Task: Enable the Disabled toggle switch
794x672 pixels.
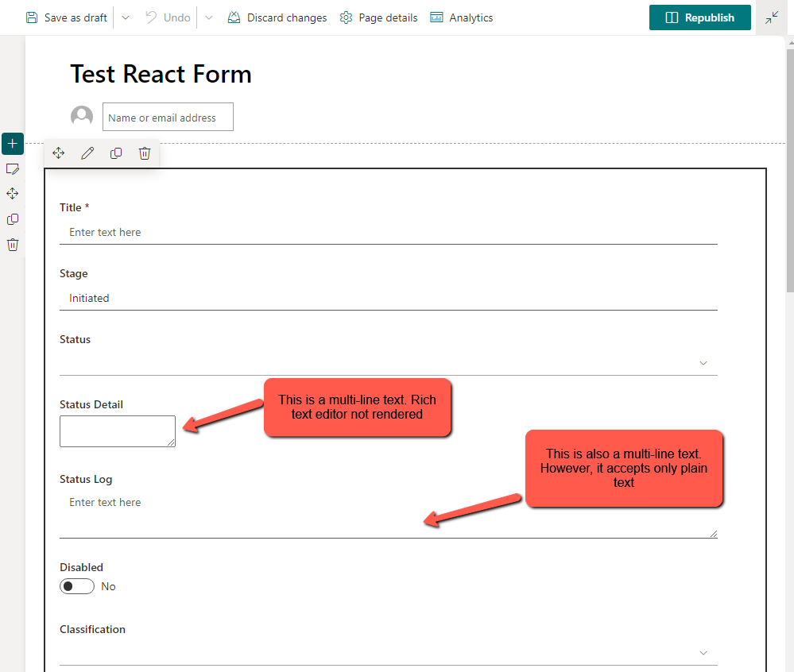Action: 76,586
